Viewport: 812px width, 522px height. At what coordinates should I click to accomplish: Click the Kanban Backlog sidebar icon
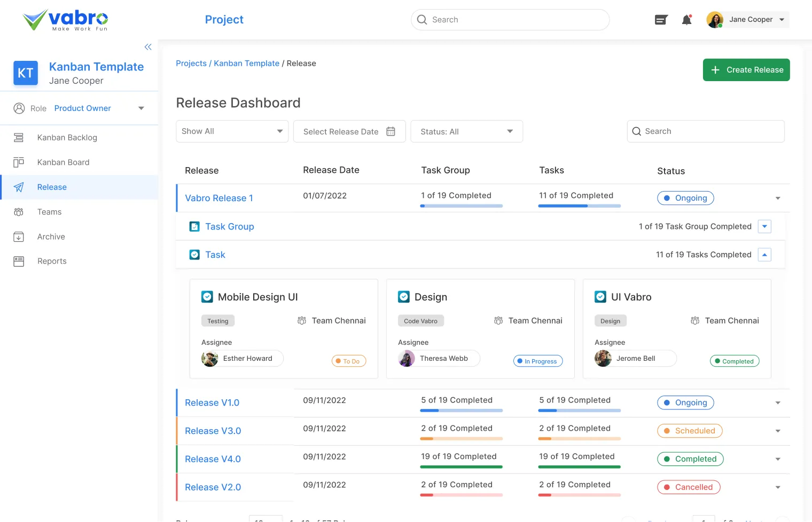point(19,138)
